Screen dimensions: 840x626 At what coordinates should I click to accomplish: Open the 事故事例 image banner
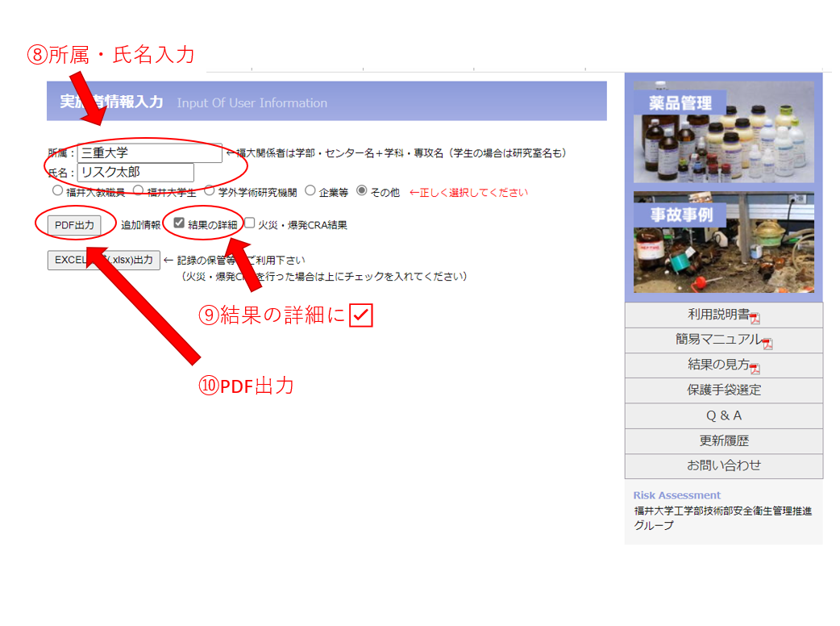click(x=724, y=242)
